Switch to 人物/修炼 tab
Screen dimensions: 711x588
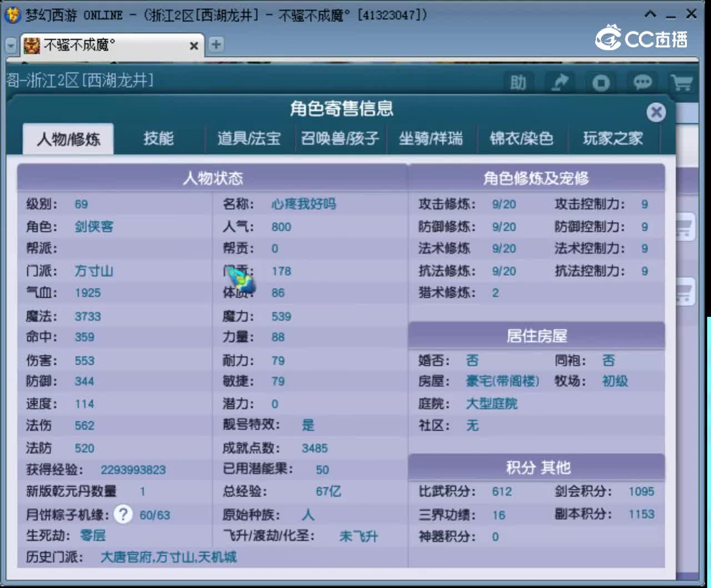tap(68, 138)
